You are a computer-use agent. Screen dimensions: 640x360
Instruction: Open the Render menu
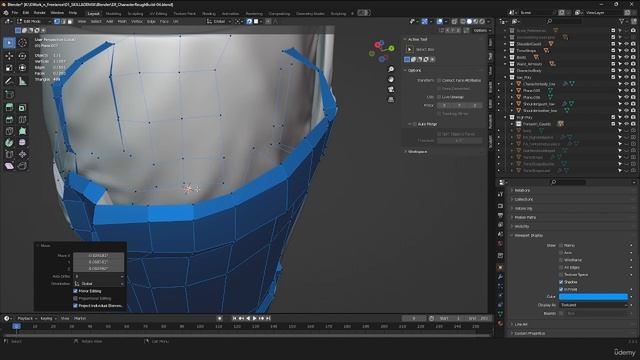point(39,13)
